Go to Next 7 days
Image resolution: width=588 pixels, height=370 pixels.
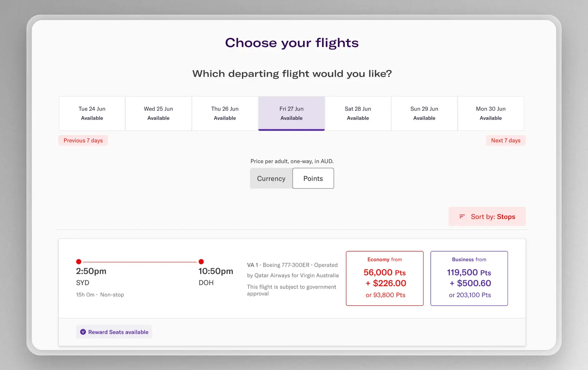pyautogui.click(x=506, y=141)
